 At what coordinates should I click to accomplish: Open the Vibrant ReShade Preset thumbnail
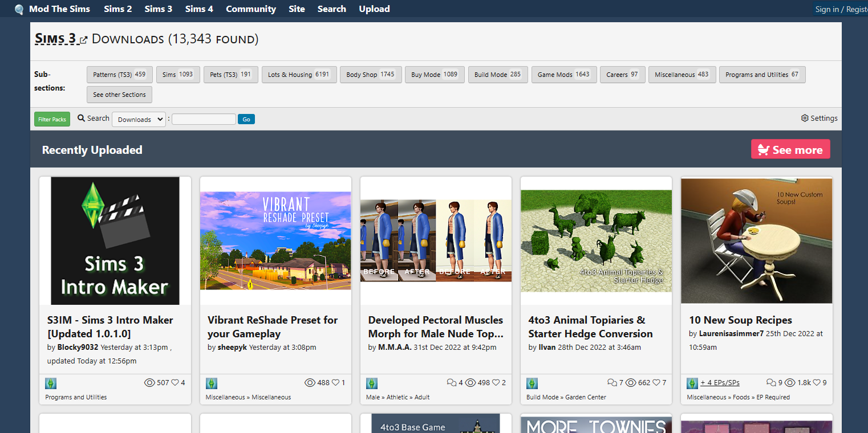click(x=275, y=240)
